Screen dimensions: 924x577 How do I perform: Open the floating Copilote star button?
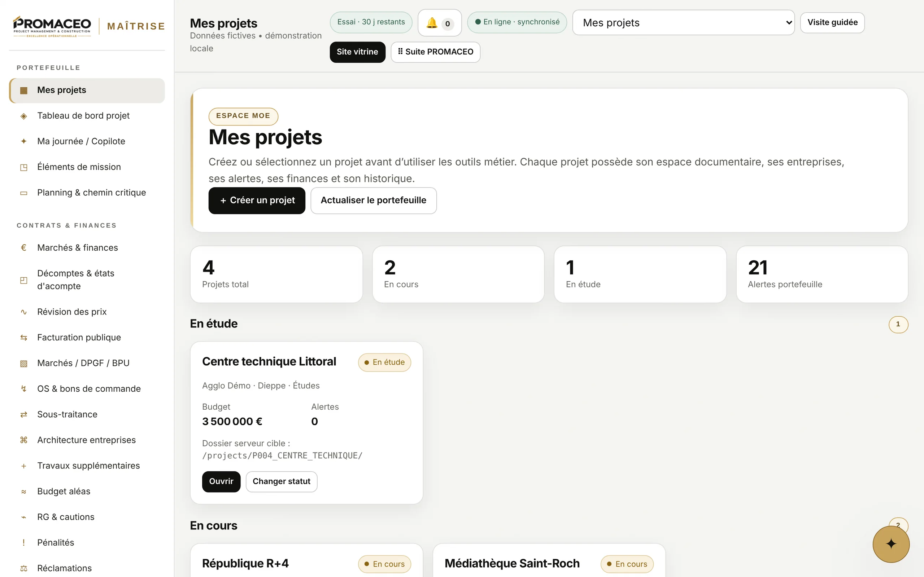[891, 544]
